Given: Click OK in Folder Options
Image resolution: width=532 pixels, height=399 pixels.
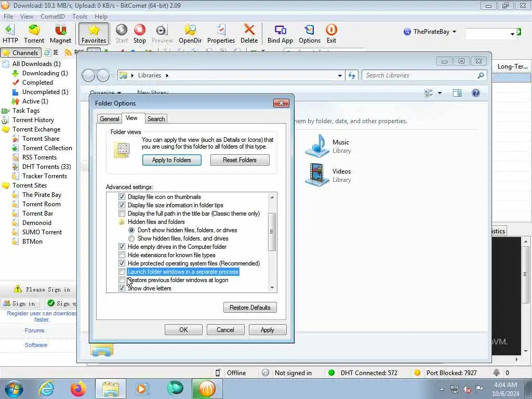Looking at the screenshot, I should click(183, 330).
